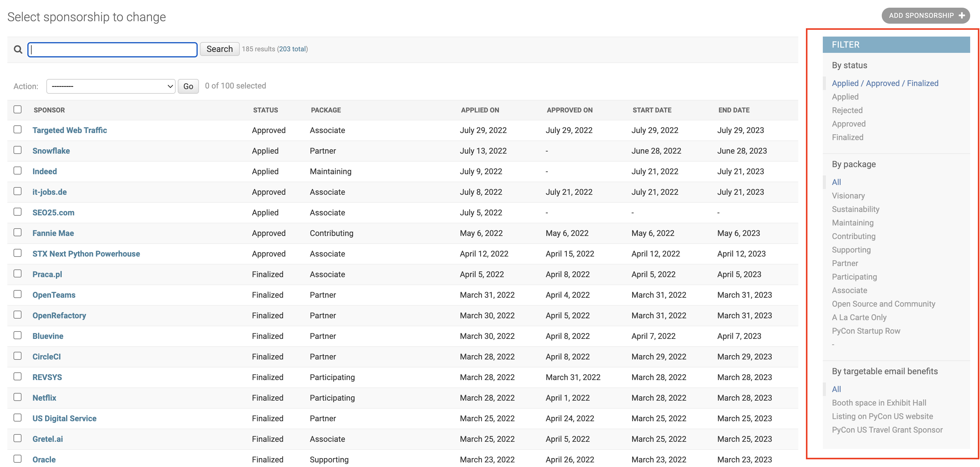
Task: Select the Netflix row checkbox
Action: (17, 397)
